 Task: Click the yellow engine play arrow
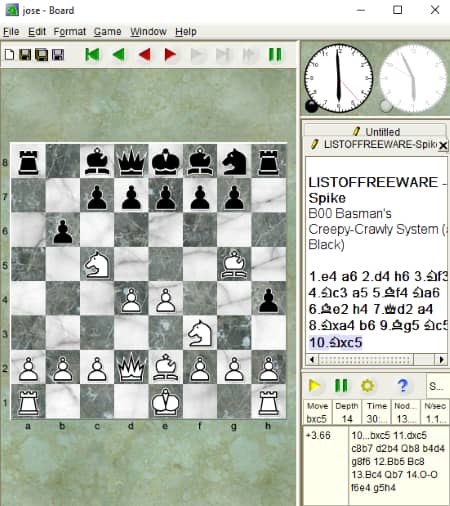314,386
